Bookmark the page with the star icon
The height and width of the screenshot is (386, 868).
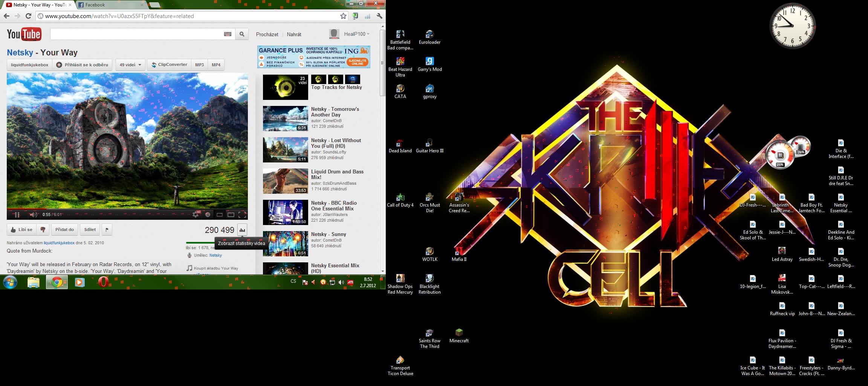(343, 16)
